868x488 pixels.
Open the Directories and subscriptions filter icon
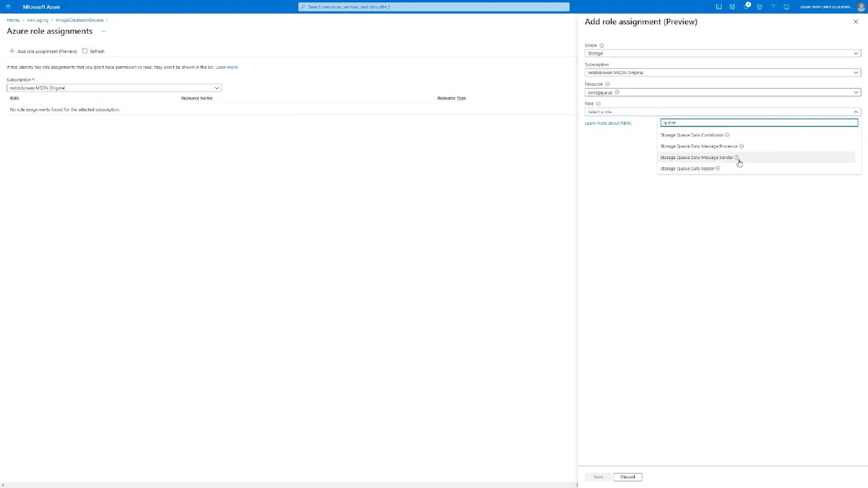[x=732, y=7]
